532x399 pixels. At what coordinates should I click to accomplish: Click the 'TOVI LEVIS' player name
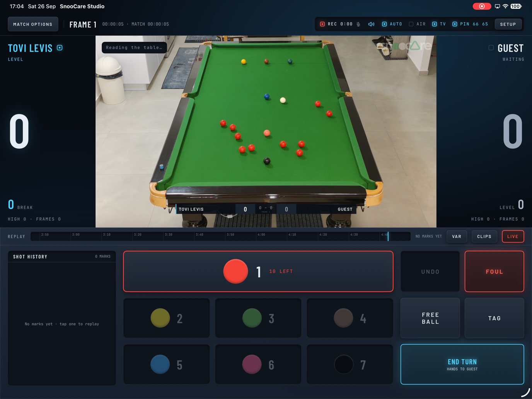tap(30, 48)
